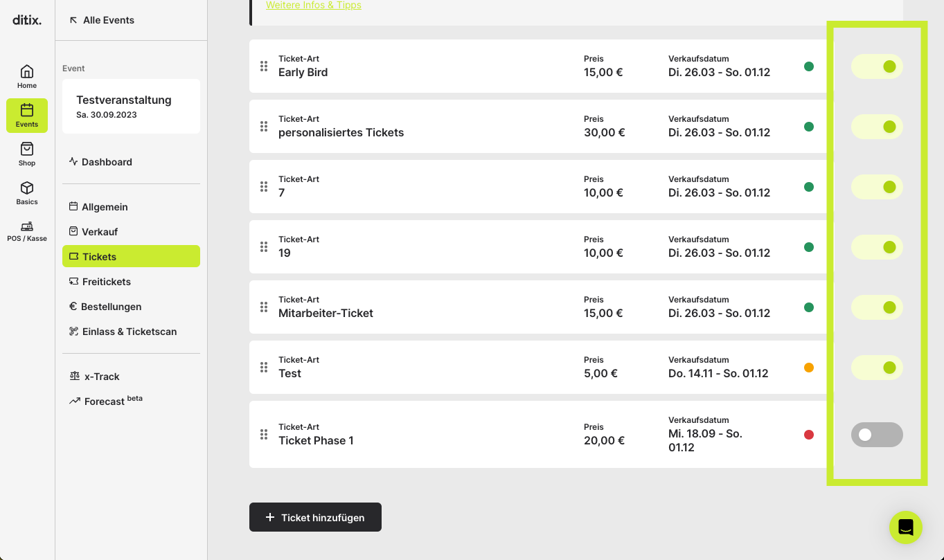The width and height of the screenshot is (944, 560).
Task: Click drag handle of Ticket Phase 1
Action: coord(264,435)
